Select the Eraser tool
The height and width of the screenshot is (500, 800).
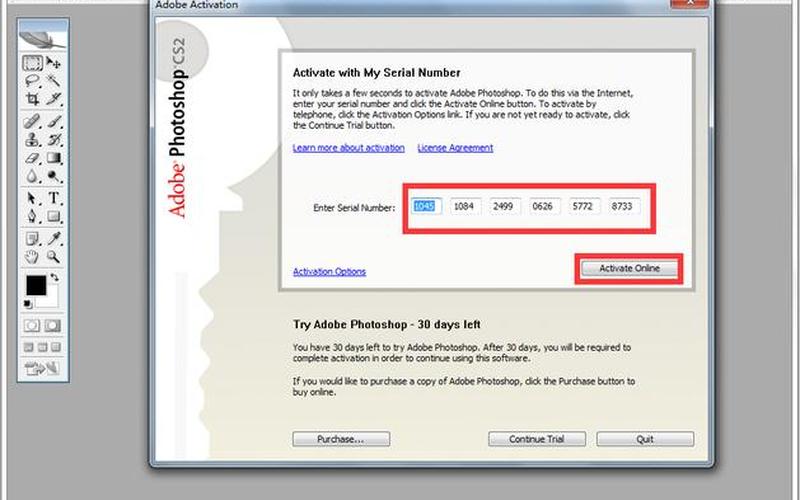coord(32,158)
